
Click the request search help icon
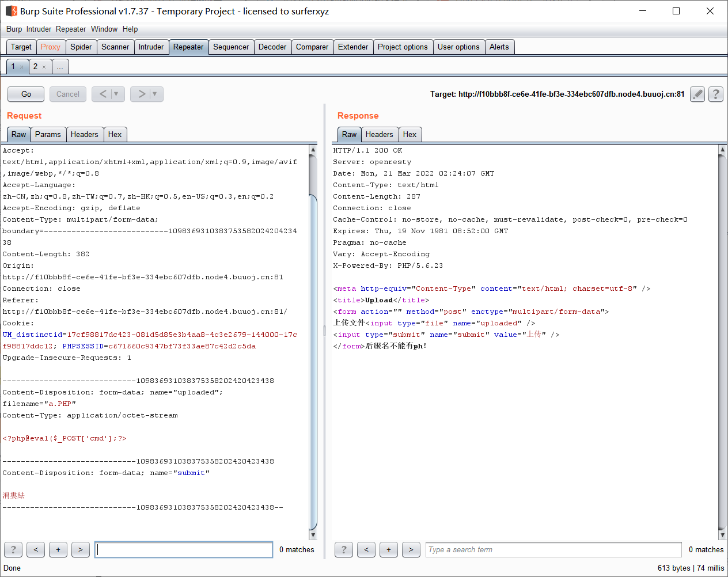13,550
